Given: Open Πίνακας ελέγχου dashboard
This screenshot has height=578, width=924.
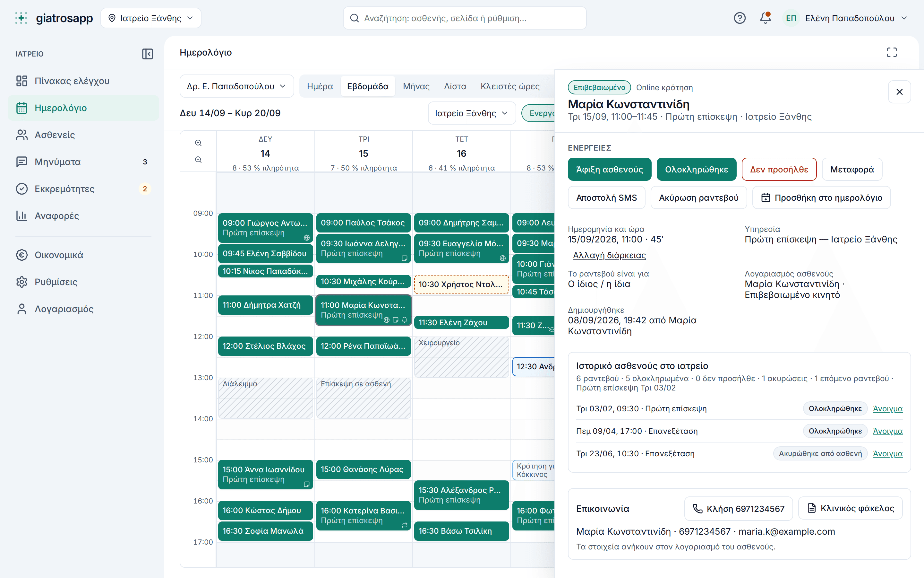Looking at the screenshot, I should click(83, 81).
